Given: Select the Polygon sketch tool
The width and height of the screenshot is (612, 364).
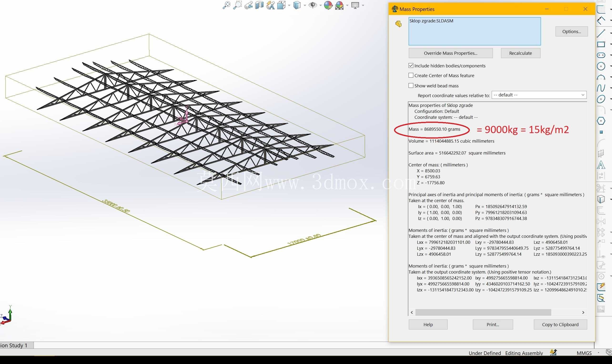Looking at the screenshot, I should point(601,121).
